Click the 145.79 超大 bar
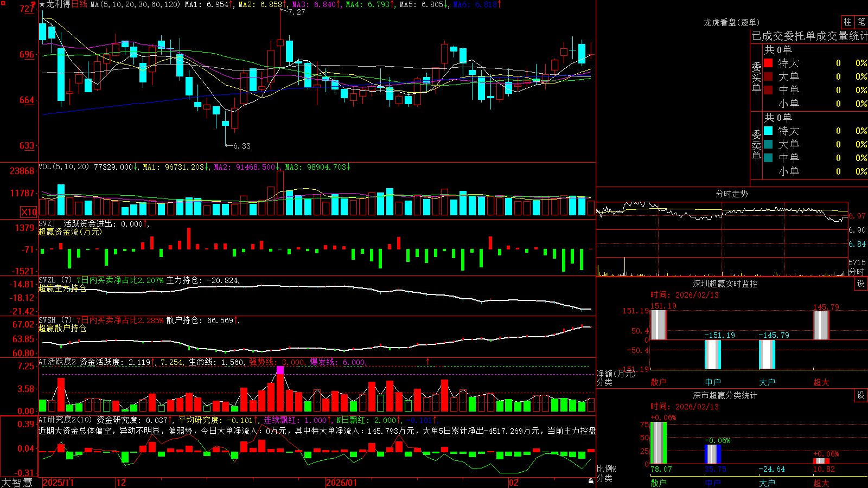 click(x=821, y=325)
